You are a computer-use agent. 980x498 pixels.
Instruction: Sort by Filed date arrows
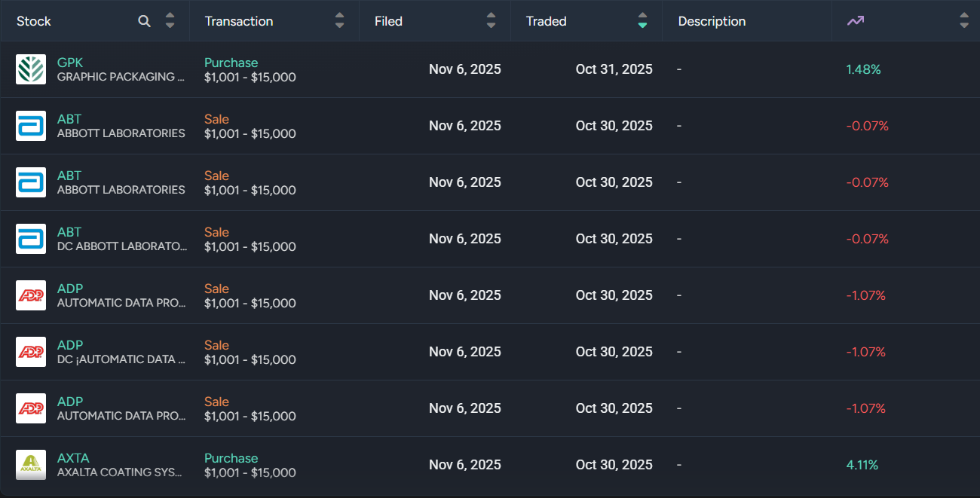[492, 21]
